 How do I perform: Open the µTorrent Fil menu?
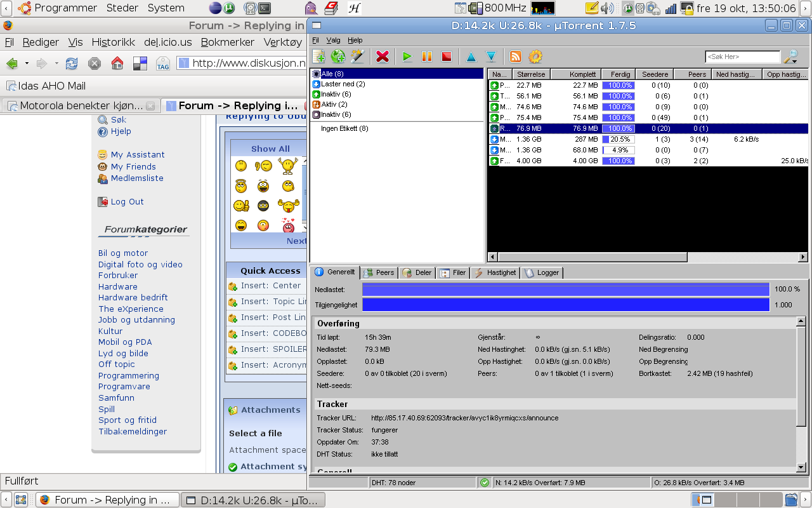(x=315, y=40)
